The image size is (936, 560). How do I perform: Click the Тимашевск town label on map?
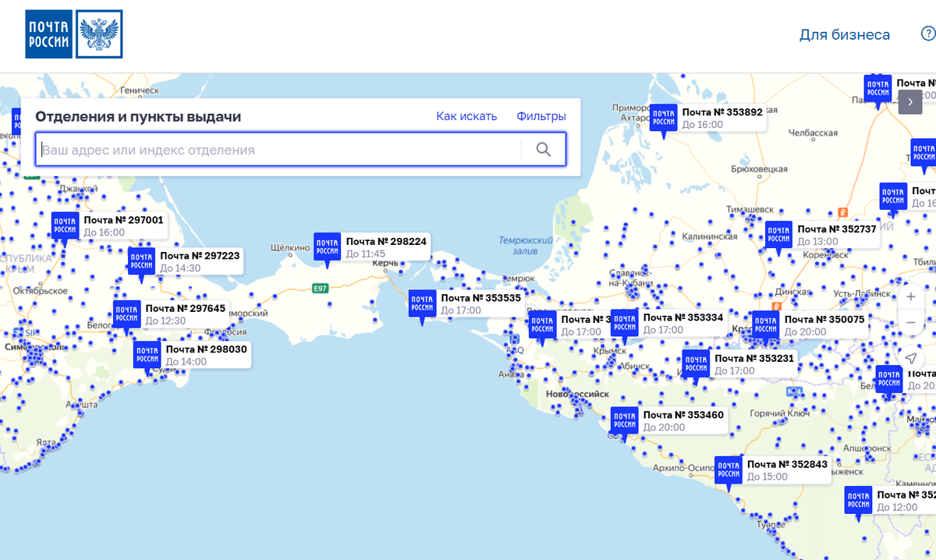click(750, 210)
